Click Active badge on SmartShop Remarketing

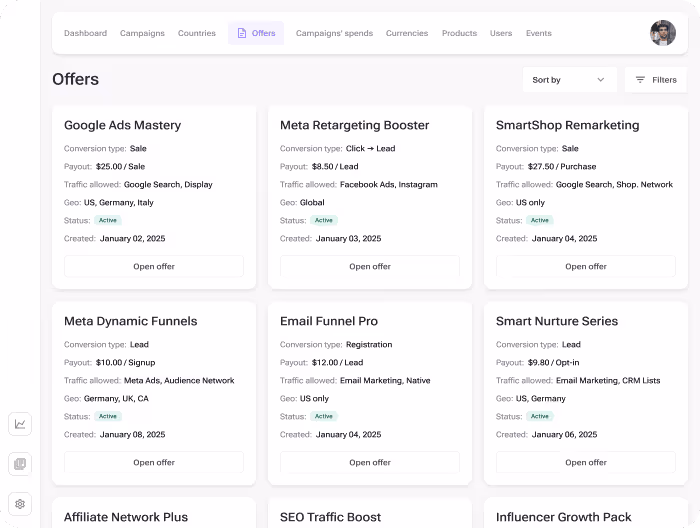coord(540,220)
